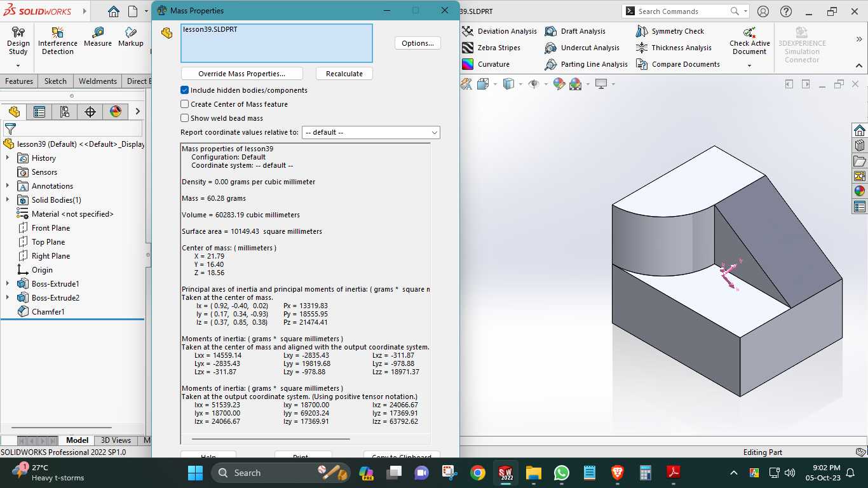Viewport: 868px width, 488px height.
Task: Turn on Curvature display
Action: [485, 64]
